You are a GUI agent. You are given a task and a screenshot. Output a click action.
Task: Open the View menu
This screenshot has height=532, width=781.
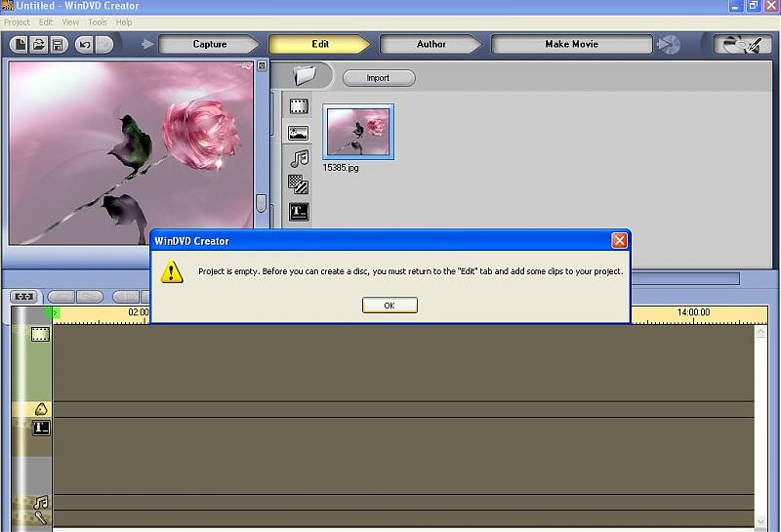coord(70,22)
